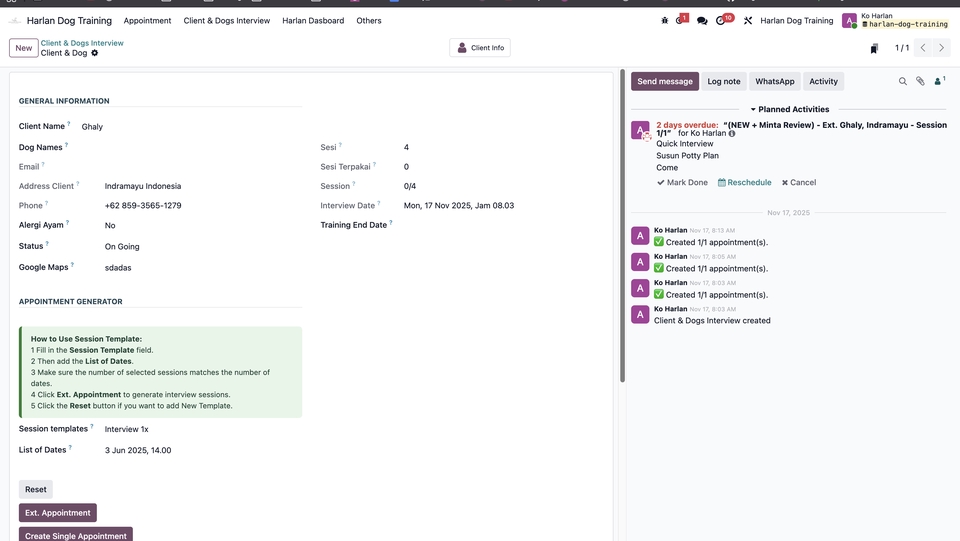Viewport: 960px width, 541px height.
Task: Reschedule the overdue activity
Action: [744, 182]
